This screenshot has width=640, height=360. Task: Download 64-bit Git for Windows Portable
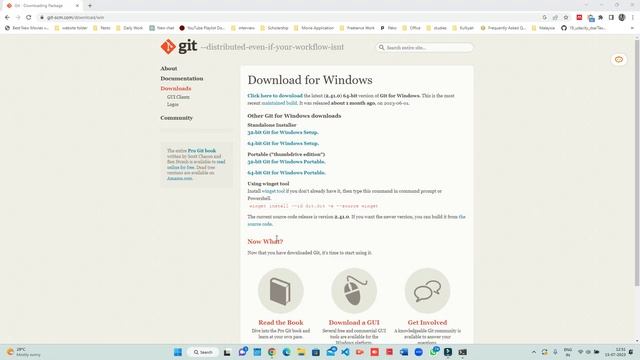pos(286,173)
